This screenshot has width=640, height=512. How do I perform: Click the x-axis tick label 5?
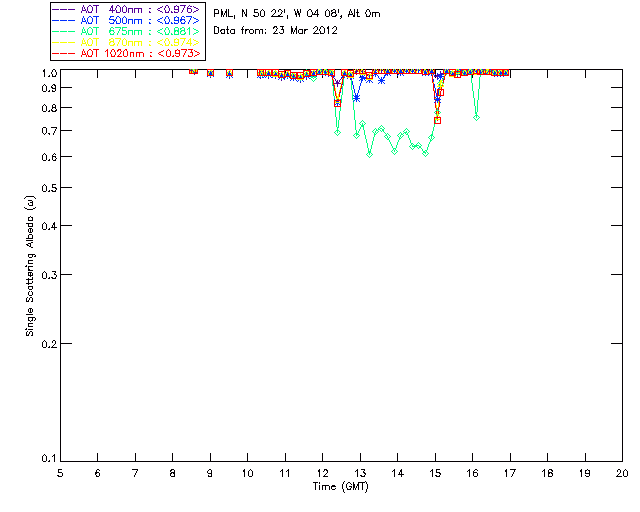coord(60,473)
